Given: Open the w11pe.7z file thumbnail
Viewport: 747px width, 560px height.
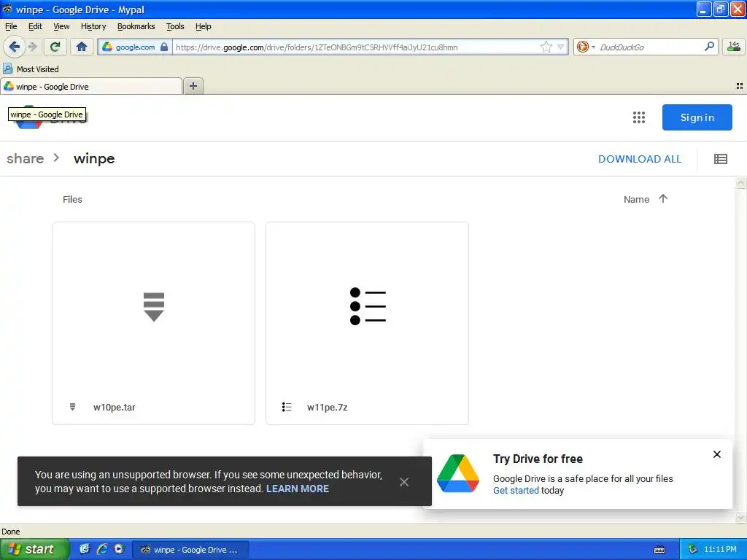Looking at the screenshot, I should tap(367, 306).
